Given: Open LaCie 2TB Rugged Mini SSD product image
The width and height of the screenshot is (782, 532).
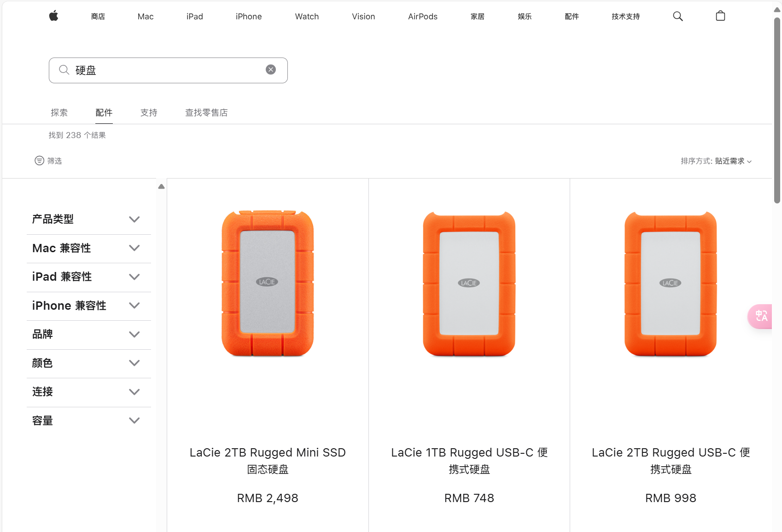Looking at the screenshot, I should (x=268, y=283).
